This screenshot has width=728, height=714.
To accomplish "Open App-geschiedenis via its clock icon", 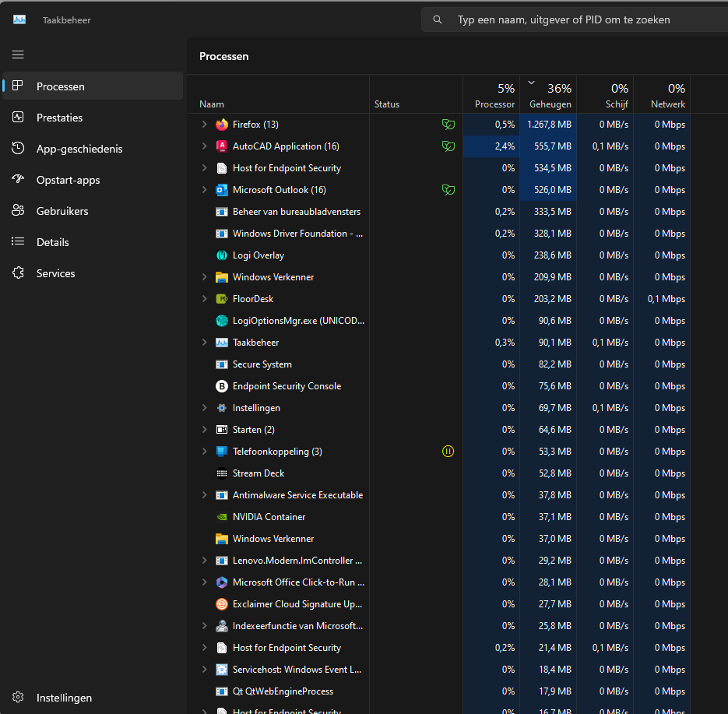I will (18, 149).
